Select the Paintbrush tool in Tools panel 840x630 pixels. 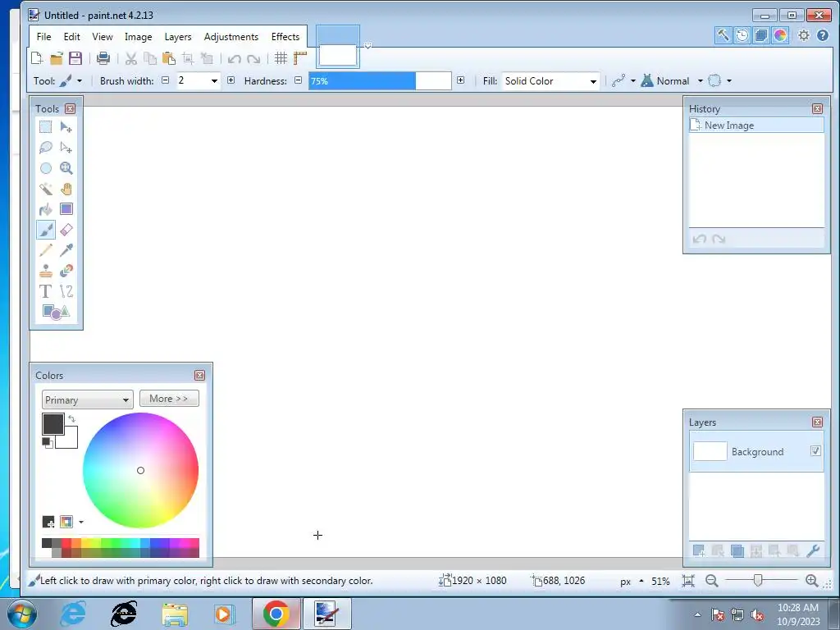[x=46, y=230]
